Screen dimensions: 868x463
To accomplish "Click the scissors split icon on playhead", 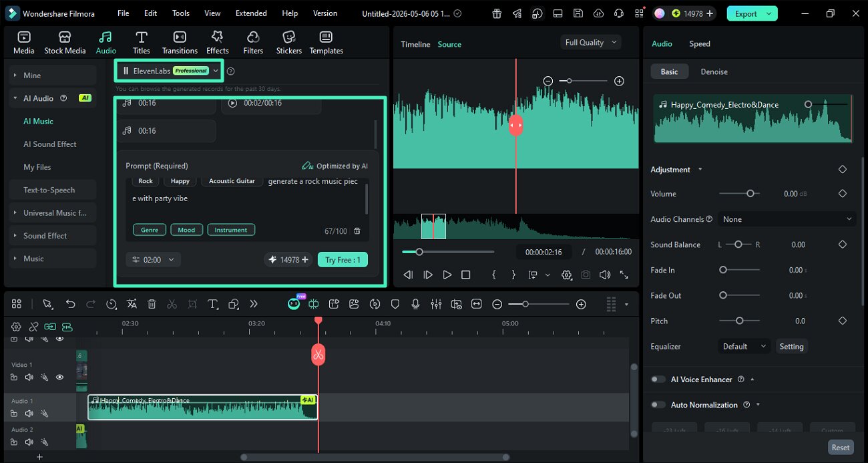I will (x=318, y=354).
